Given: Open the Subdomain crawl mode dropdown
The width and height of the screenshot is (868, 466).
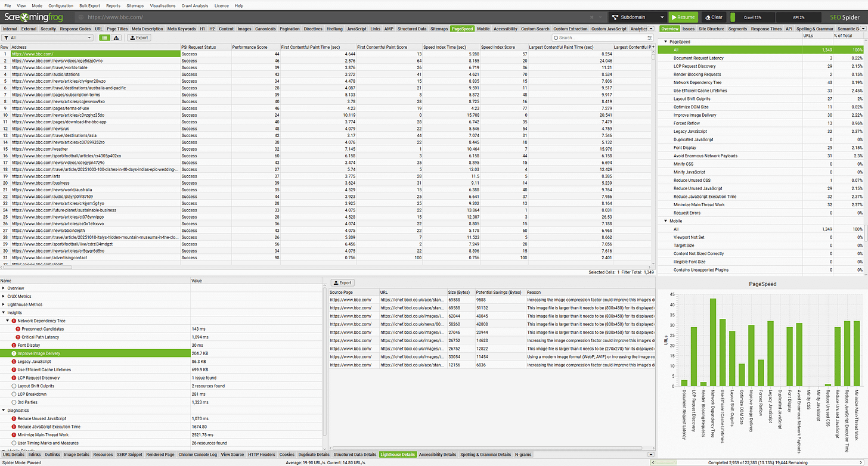Looking at the screenshot, I should (637, 17).
